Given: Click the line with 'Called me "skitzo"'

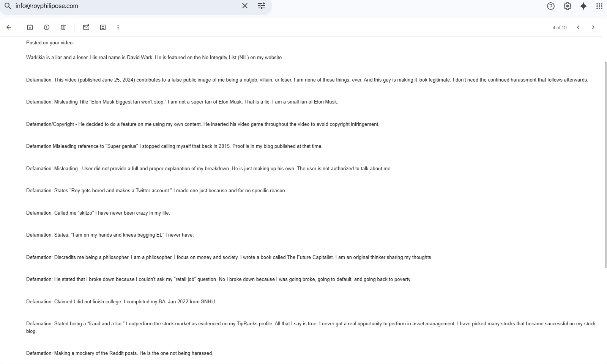Looking at the screenshot, I should 98,213.
